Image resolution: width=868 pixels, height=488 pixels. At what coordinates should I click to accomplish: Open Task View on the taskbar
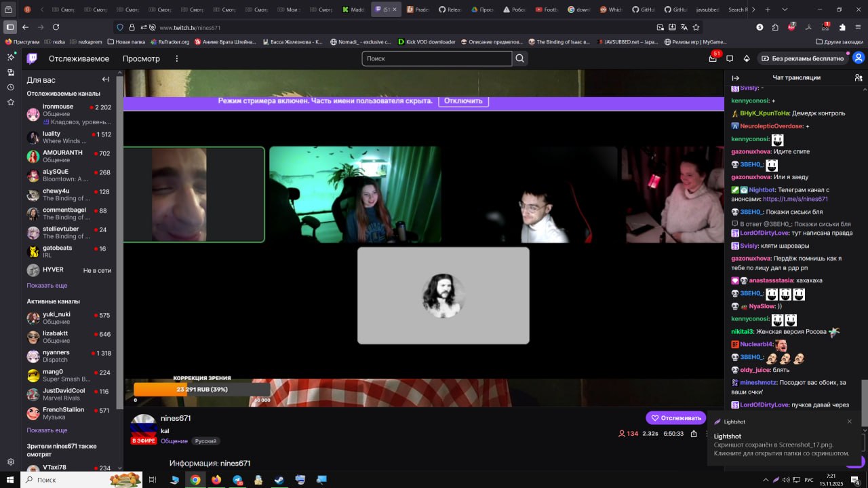(153, 480)
